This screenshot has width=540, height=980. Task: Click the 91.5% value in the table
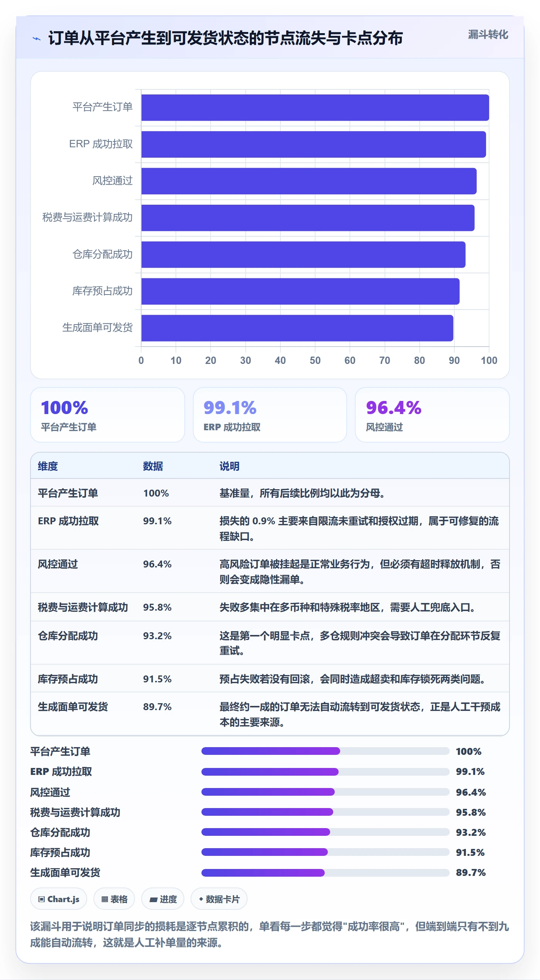coord(157,679)
